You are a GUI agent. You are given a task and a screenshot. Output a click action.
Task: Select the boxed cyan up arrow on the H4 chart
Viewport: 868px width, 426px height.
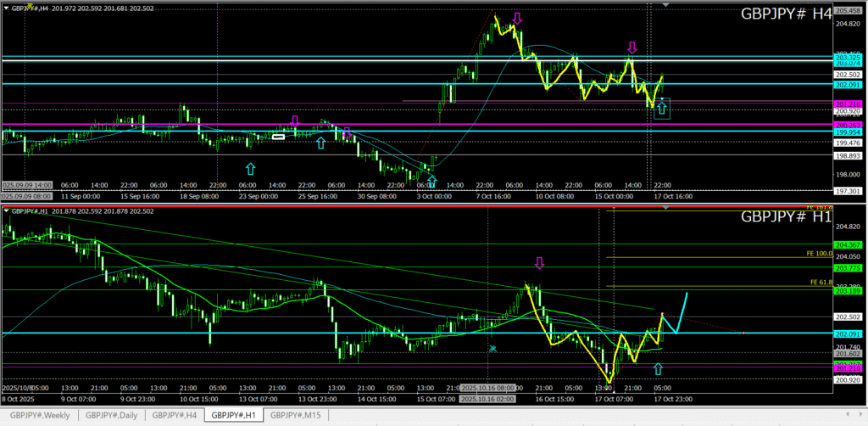[662, 109]
